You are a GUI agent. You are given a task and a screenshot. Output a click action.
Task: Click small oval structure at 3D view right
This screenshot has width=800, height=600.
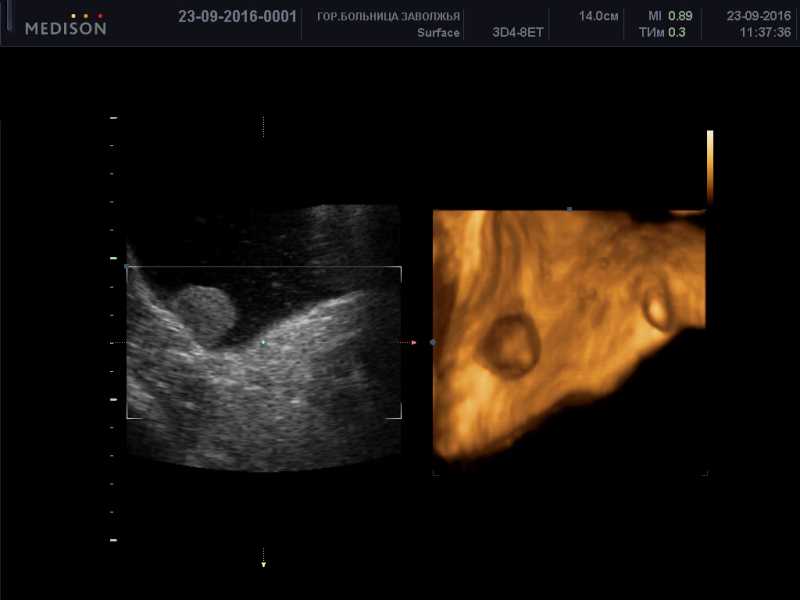click(x=658, y=308)
